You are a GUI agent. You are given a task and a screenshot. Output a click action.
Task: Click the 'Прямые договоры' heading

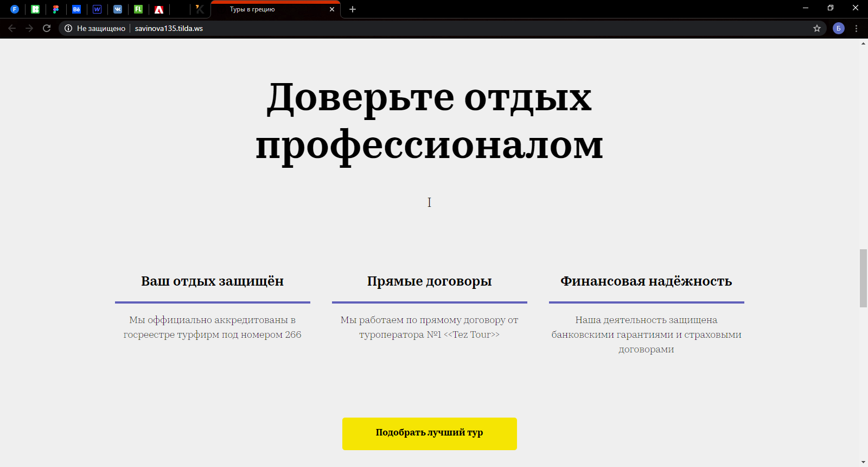429,281
